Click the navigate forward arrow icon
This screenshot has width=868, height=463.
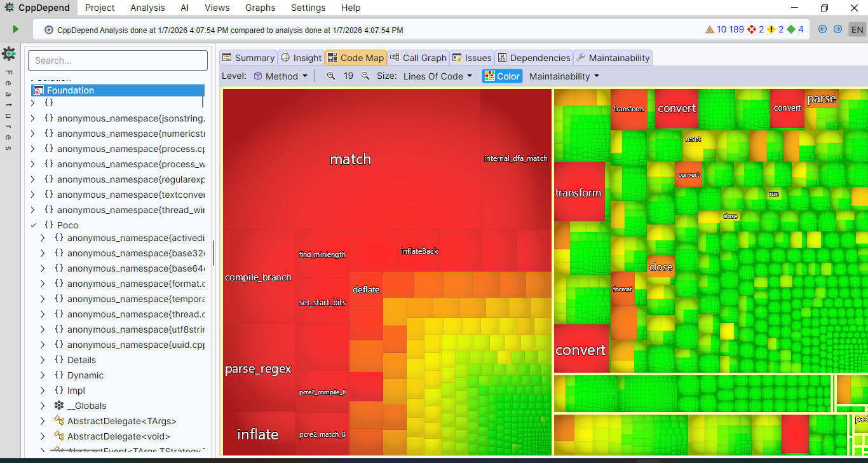click(x=837, y=29)
